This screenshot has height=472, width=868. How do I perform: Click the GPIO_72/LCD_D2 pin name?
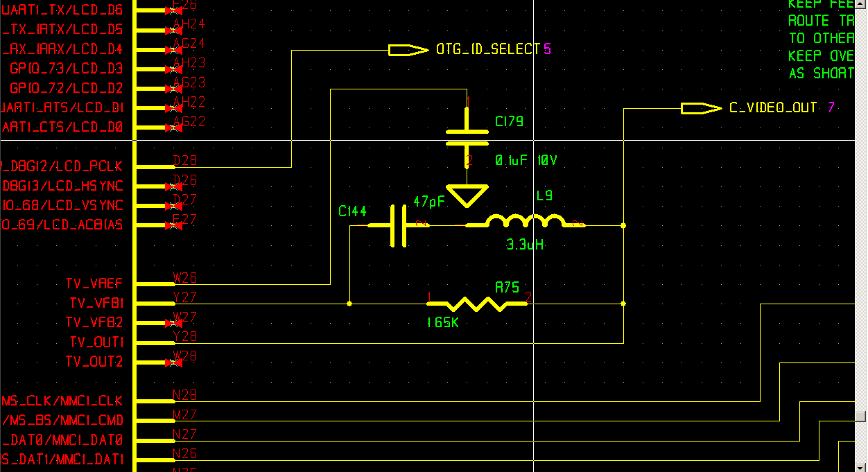point(67,89)
